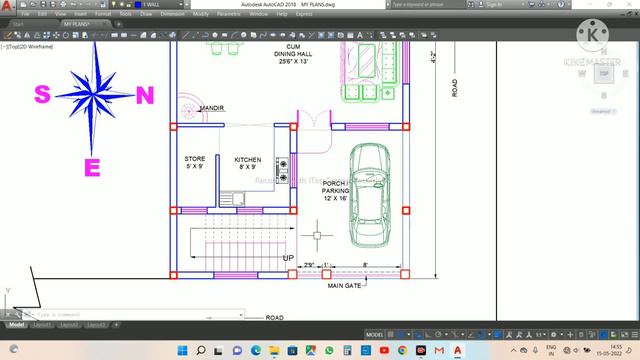The height and width of the screenshot is (360, 640).
Task: Open object snap options dropdown arrow
Action: [489, 335]
